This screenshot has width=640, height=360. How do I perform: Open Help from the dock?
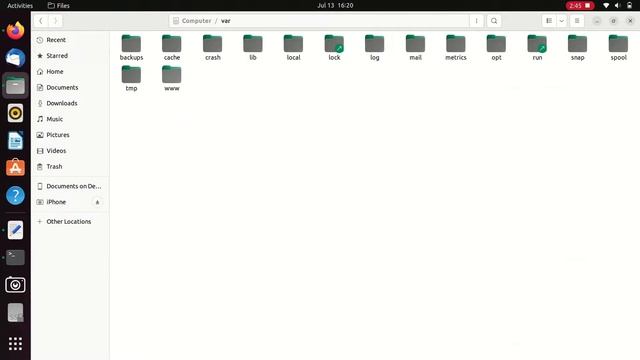[16, 196]
